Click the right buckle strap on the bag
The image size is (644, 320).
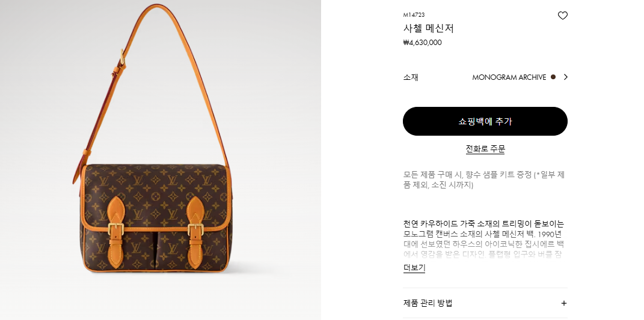tap(195, 232)
